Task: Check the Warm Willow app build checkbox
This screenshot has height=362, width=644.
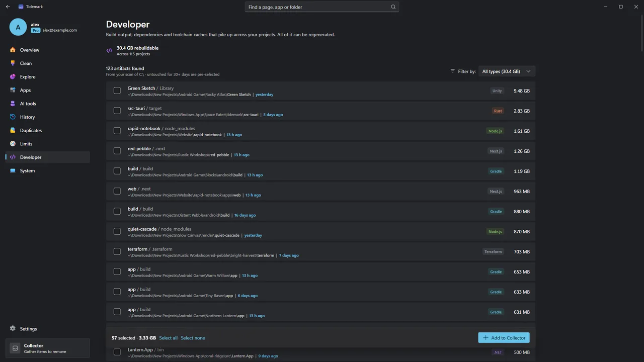Action: click(117, 271)
